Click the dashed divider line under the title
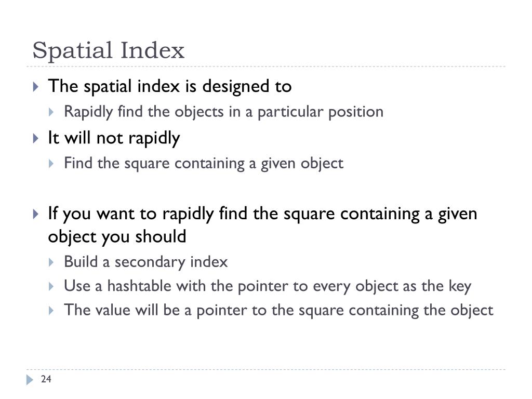Viewport: 532px width, 399px height. (266, 66)
